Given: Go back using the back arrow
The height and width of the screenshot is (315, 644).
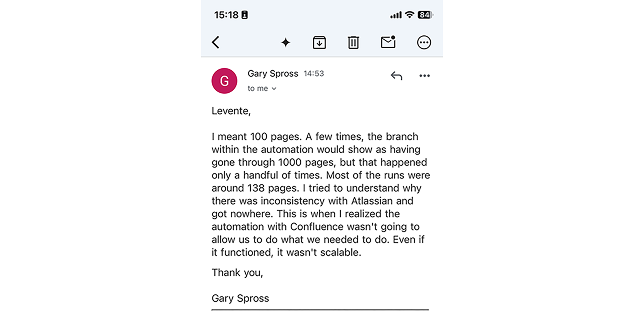Looking at the screenshot, I should [x=216, y=42].
